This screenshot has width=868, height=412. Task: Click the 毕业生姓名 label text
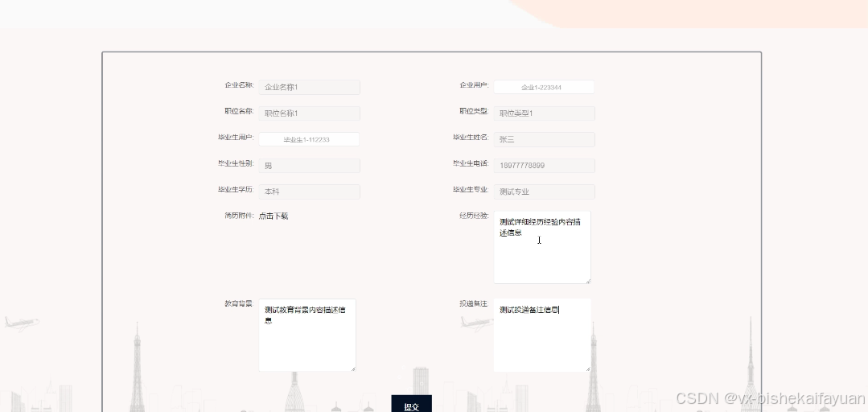coord(471,138)
